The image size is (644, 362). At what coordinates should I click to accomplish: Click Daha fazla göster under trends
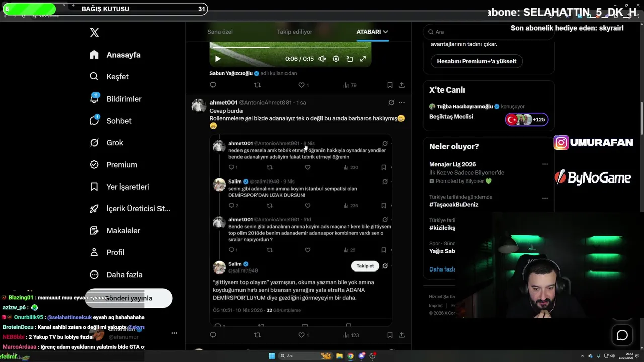pos(442,269)
